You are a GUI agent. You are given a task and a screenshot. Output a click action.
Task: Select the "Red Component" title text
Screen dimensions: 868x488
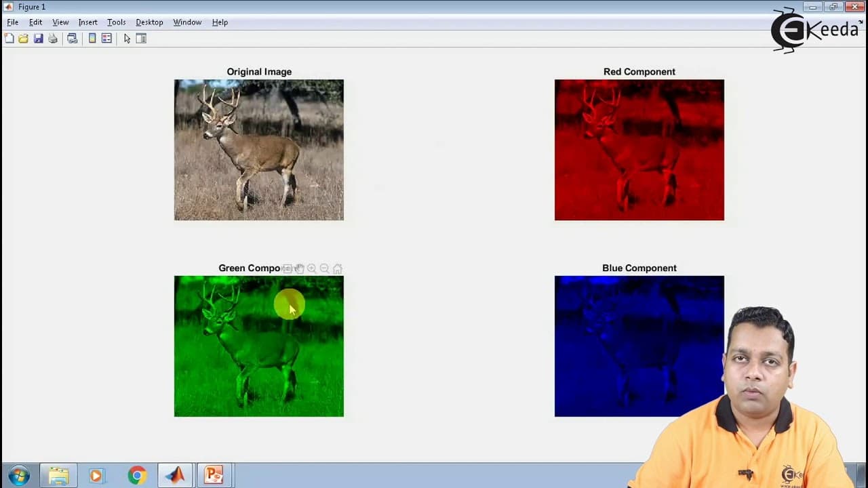639,72
